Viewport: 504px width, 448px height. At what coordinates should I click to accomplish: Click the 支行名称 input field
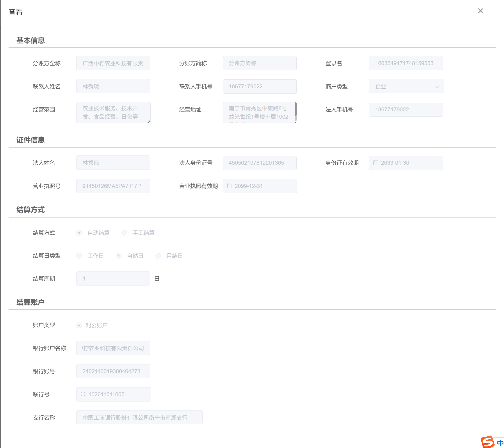tap(139, 418)
